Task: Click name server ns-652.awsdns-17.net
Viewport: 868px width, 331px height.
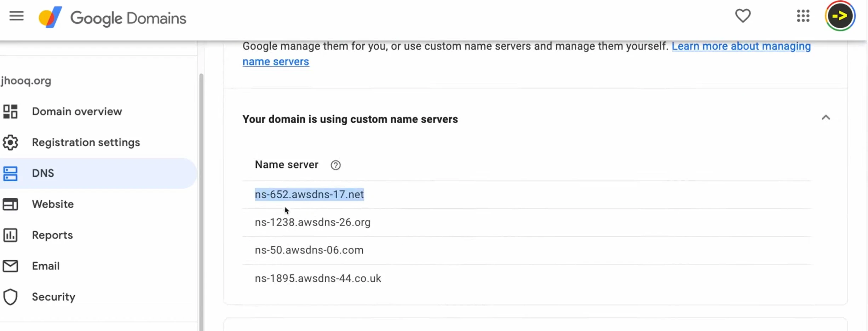Action: point(309,194)
